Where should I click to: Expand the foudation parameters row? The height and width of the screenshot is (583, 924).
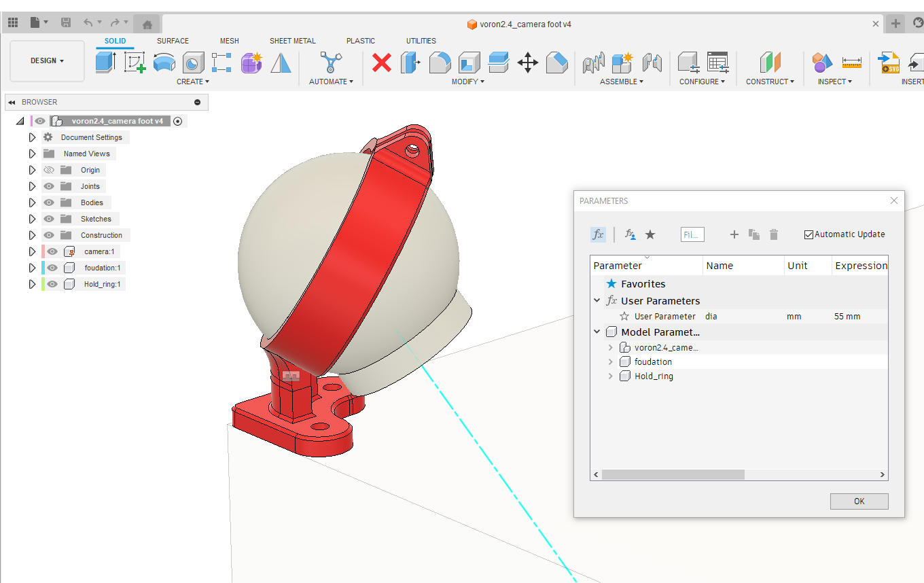pos(610,361)
